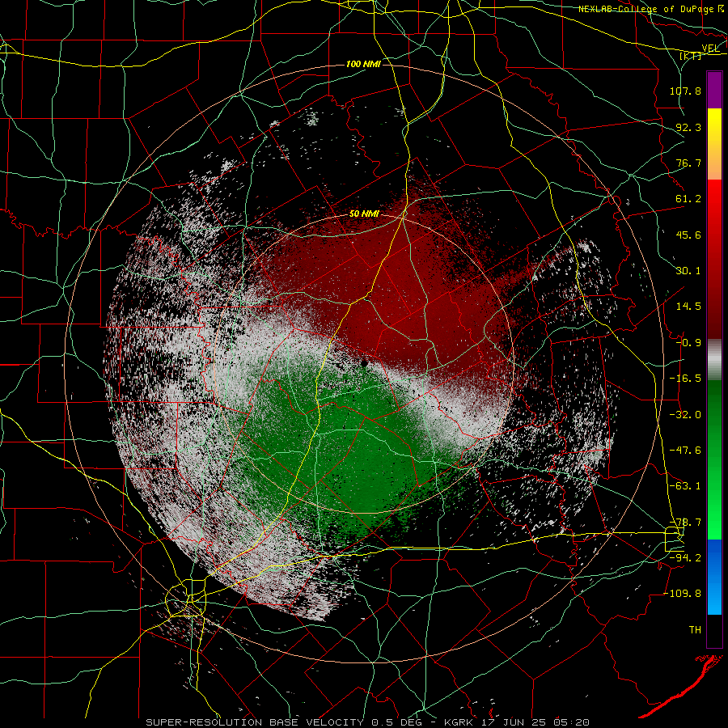
Task: Click the -109.8 velocity scale value
Action: (x=682, y=594)
